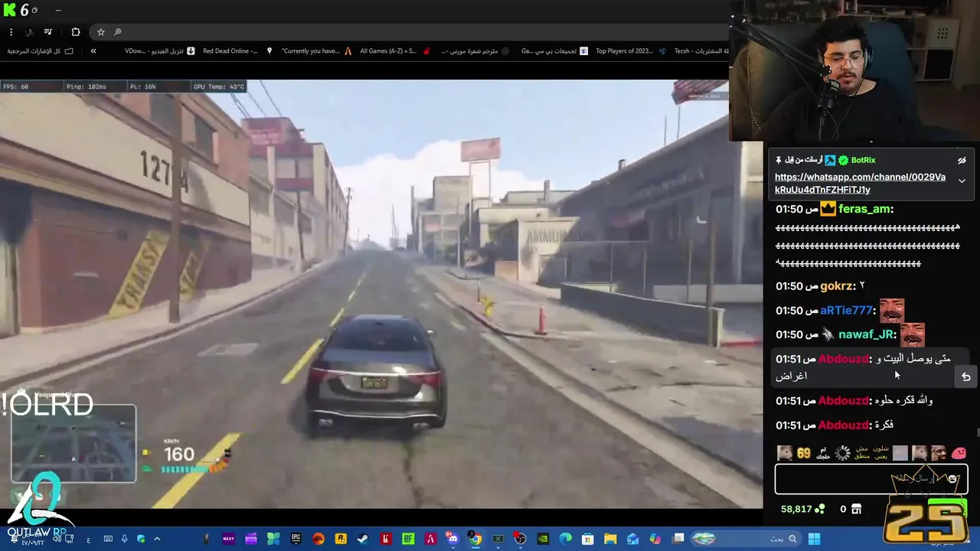Open the Xbox app from taskbar
The width and height of the screenshot is (980, 551).
(498, 540)
